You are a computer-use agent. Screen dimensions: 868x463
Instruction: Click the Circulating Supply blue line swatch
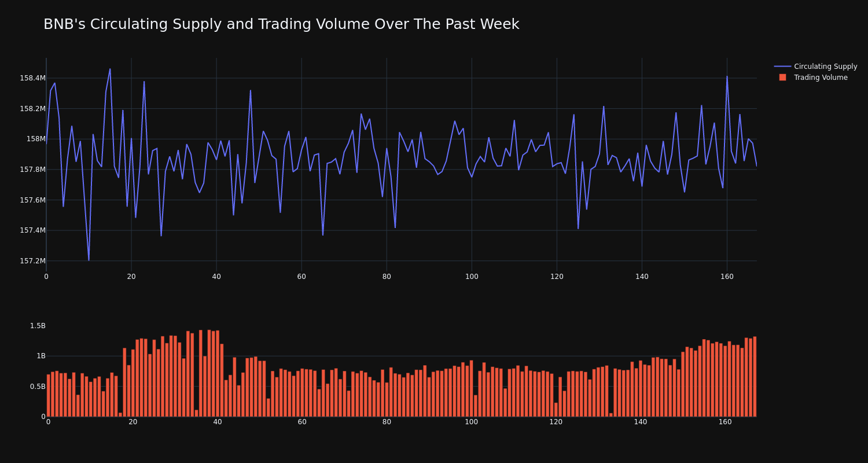[x=782, y=67]
